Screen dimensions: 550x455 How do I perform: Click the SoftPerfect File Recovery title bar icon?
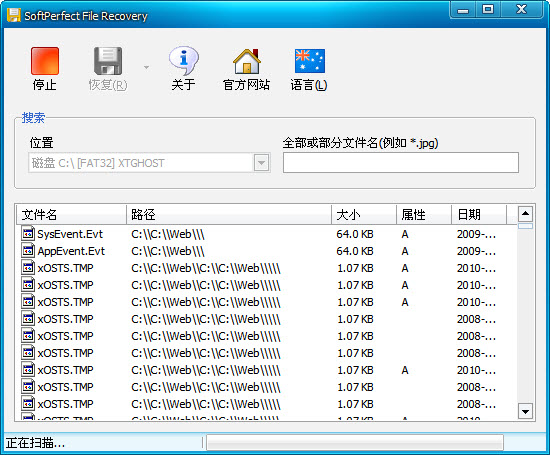tap(14, 15)
